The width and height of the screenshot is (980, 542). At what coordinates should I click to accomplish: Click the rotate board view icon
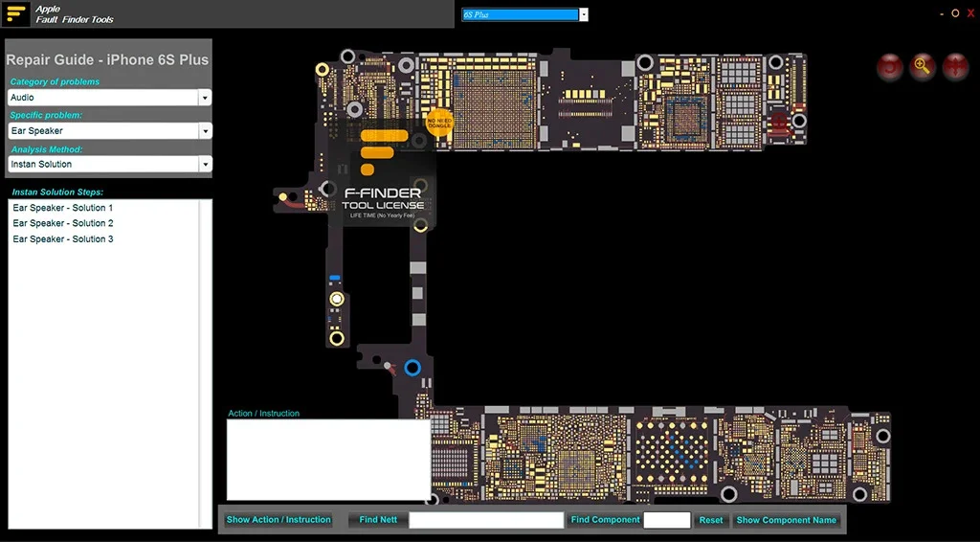[889, 66]
